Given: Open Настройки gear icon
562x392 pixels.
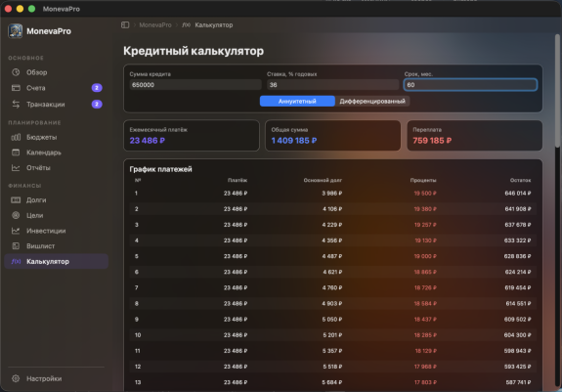Looking at the screenshot, I should pos(16,378).
